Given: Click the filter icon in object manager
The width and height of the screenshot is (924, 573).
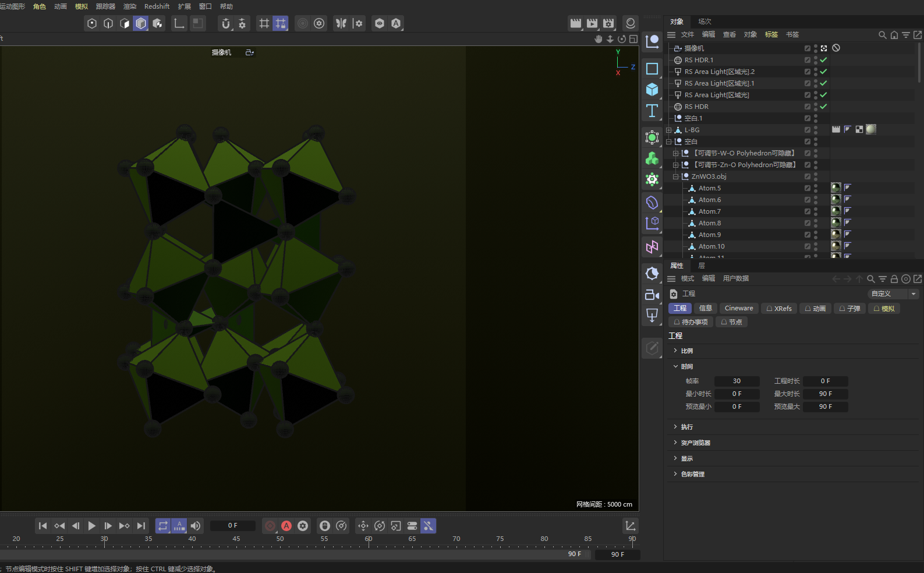Looking at the screenshot, I should tap(906, 35).
